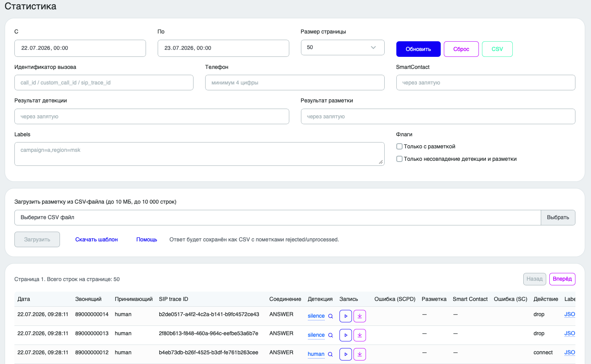Screen dimensions: 591x364
Task: Click the Labels textarea
Action: [x=199, y=154]
